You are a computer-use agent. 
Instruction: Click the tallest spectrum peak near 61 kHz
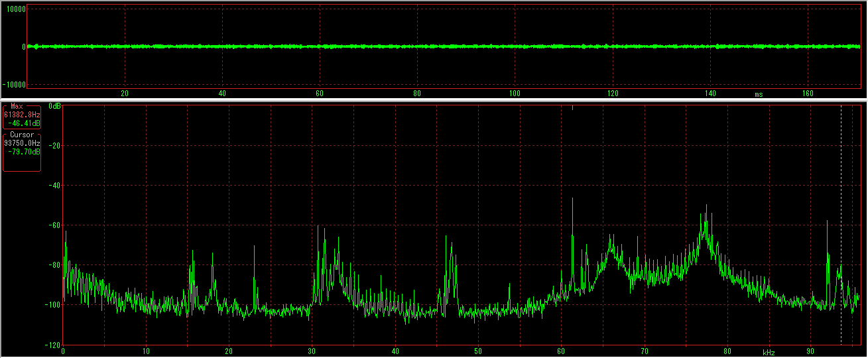click(x=572, y=199)
